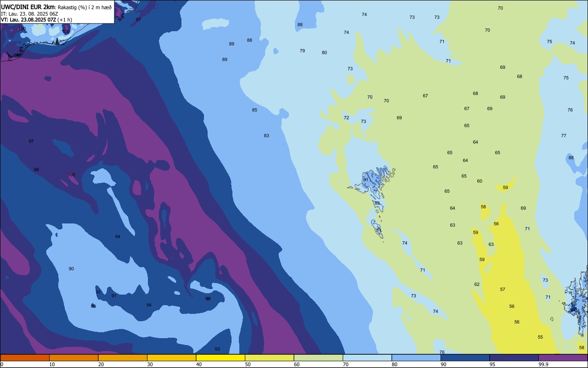Click the light green 60–70 legend swatch

pos(318,357)
